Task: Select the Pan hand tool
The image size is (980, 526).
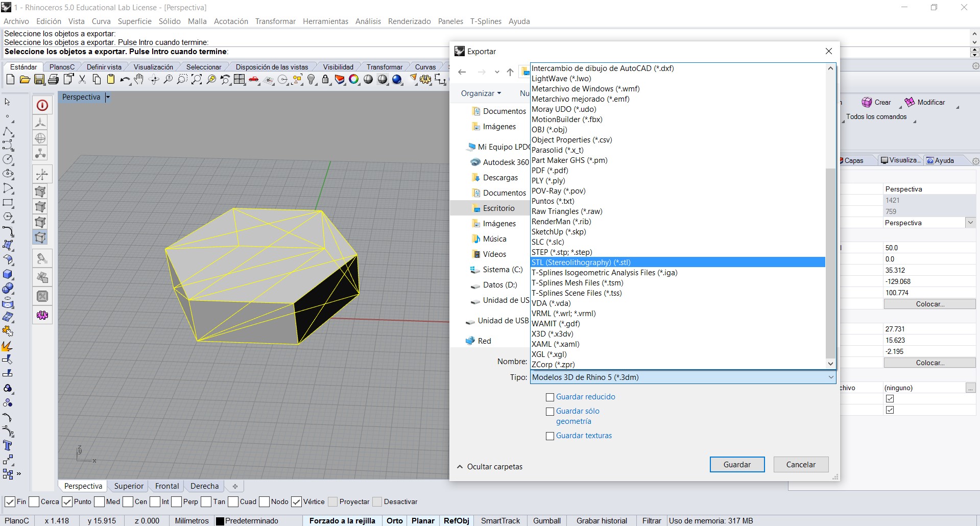Action: [x=139, y=79]
